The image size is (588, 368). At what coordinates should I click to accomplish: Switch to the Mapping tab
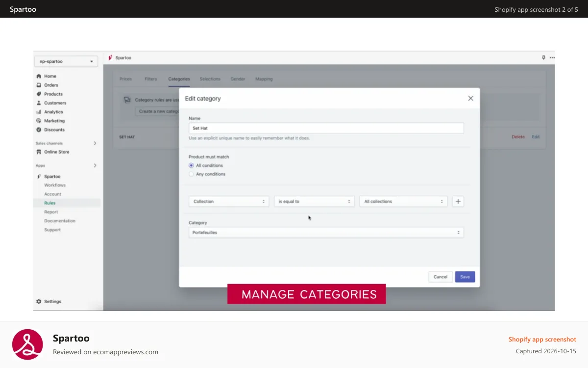[264, 79]
